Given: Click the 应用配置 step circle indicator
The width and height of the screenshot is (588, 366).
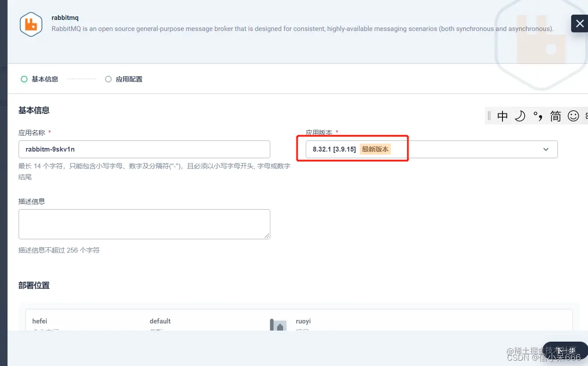Looking at the screenshot, I should tap(108, 79).
